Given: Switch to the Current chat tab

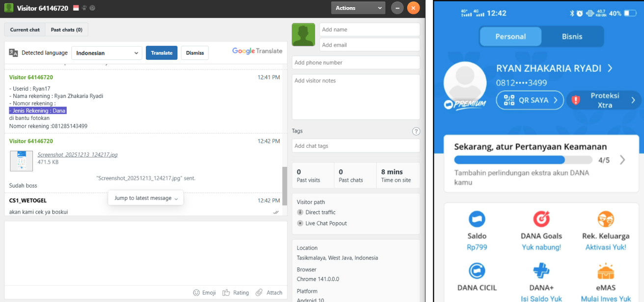Looking at the screenshot, I should [x=25, y=29].
